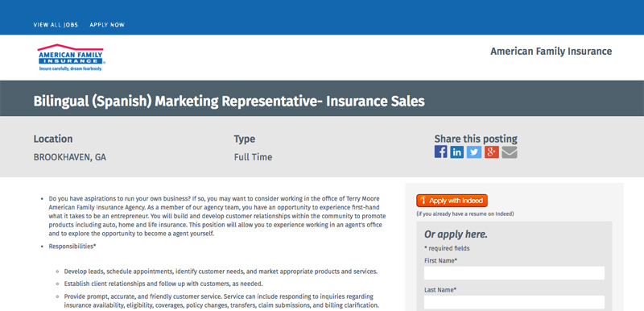Click the American Family Insurance logo
This screenshot has width=644, height=311.
[72, 57]
